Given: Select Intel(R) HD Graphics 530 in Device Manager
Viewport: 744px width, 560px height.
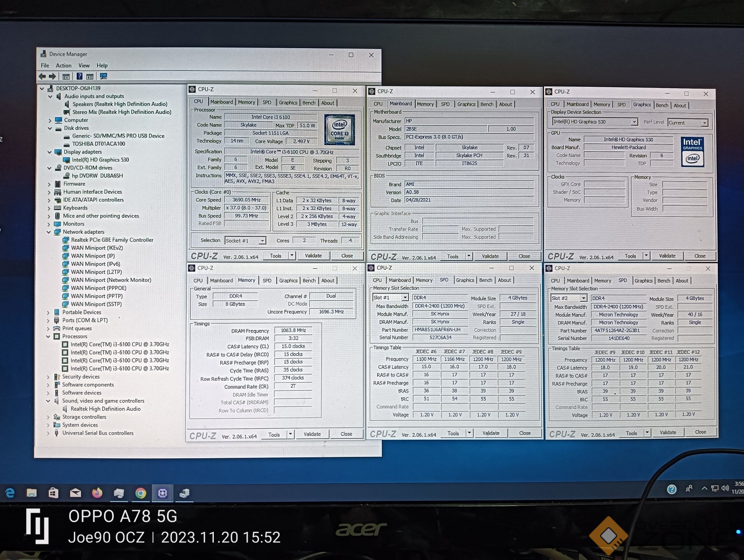Looking at the screenshot, I should 100,160.
